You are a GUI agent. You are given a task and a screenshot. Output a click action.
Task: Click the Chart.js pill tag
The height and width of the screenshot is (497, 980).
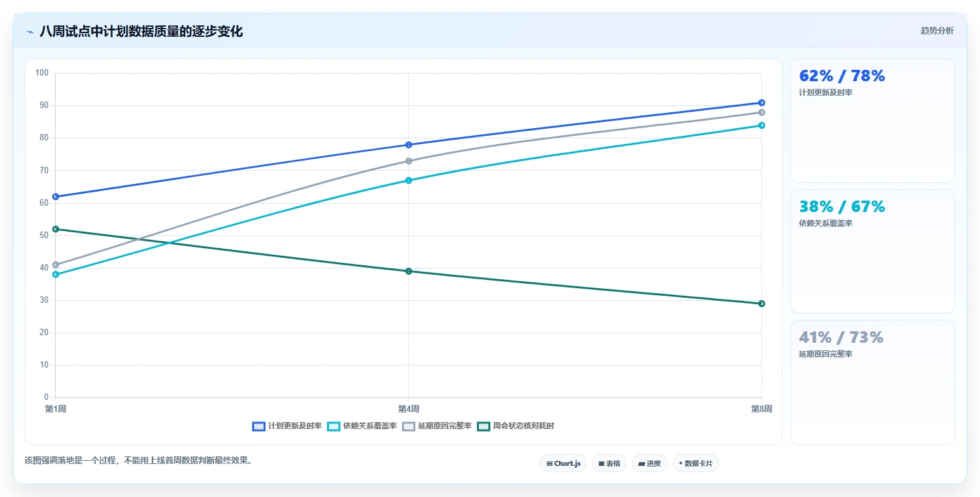pyautogui.click(x=563, y=463)
